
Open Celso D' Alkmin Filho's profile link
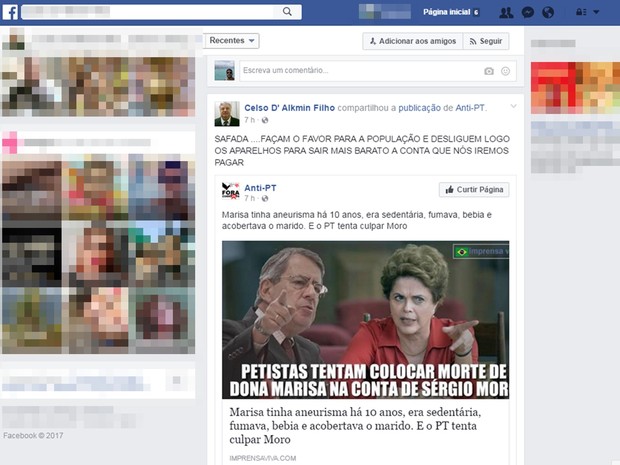click(291, 107)
